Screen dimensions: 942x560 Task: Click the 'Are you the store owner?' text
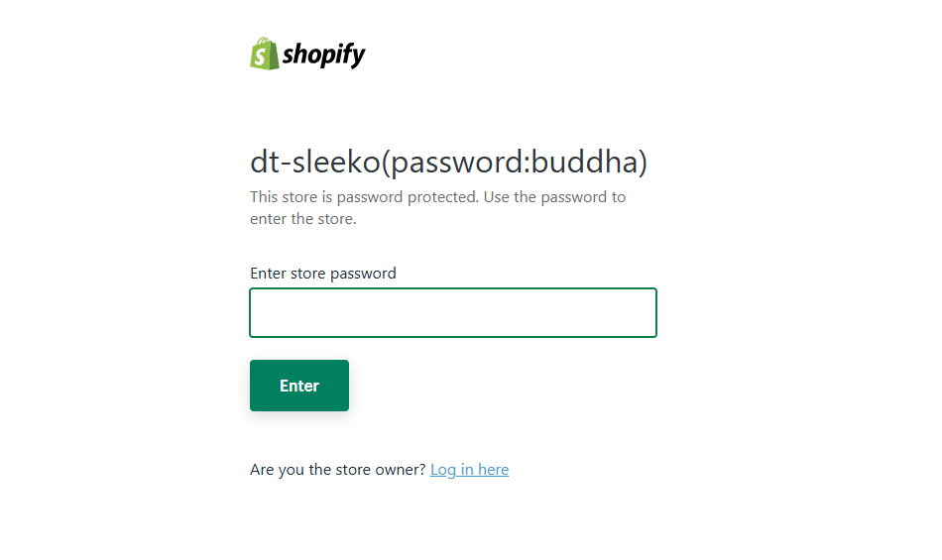(337, 470)
